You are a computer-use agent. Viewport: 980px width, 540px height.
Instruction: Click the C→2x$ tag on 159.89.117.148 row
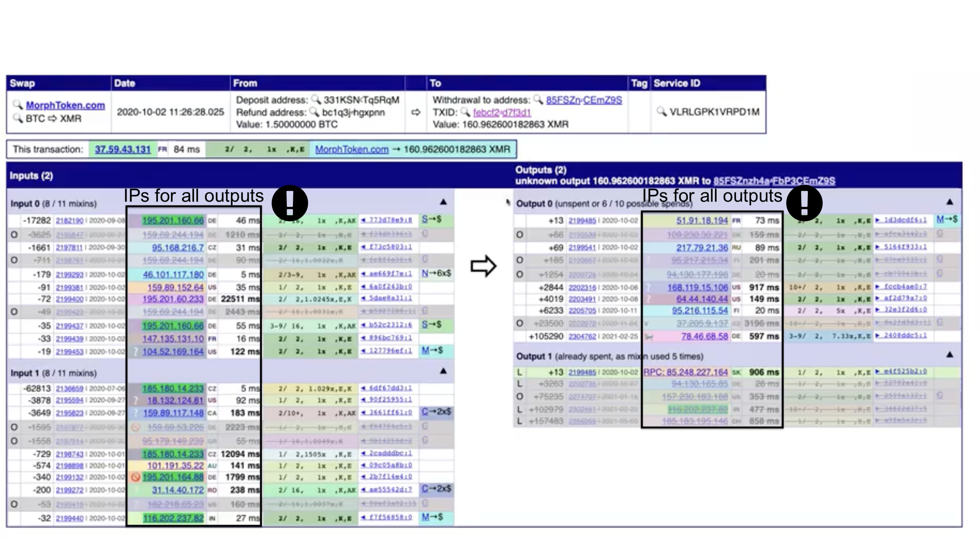coord(436,412)
